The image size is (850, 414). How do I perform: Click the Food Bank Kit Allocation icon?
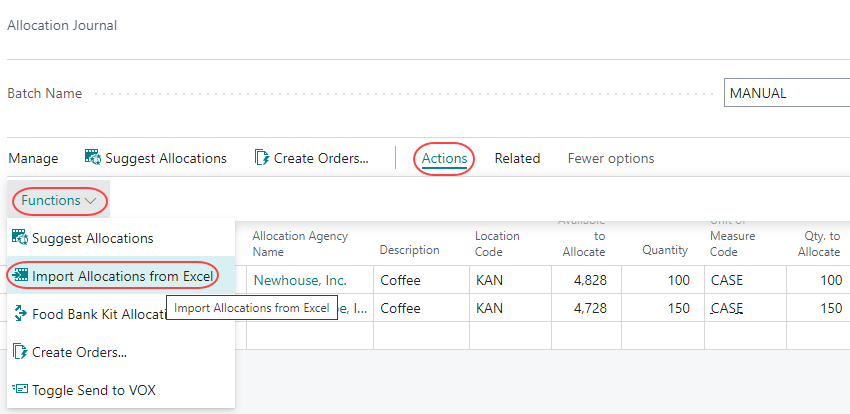click(x=19, y=314)
